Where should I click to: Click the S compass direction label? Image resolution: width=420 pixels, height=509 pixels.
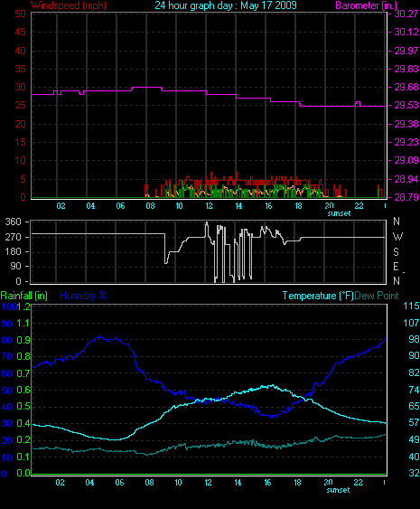click(396, 252)
